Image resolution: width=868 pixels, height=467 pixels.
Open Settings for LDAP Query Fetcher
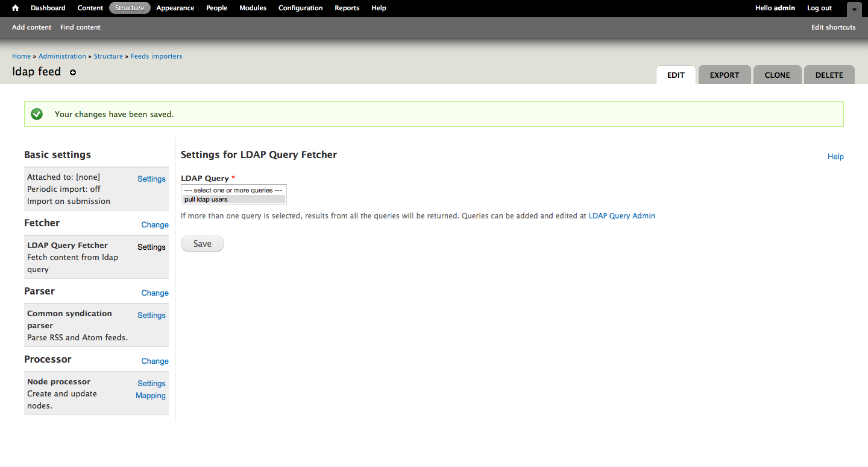151,247
